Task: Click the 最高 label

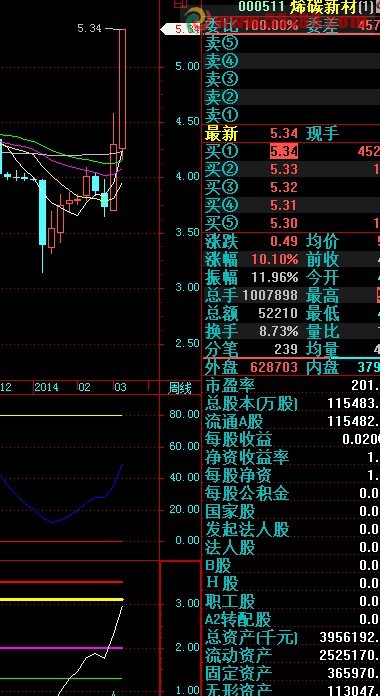Action: click(x=322, y=295)
